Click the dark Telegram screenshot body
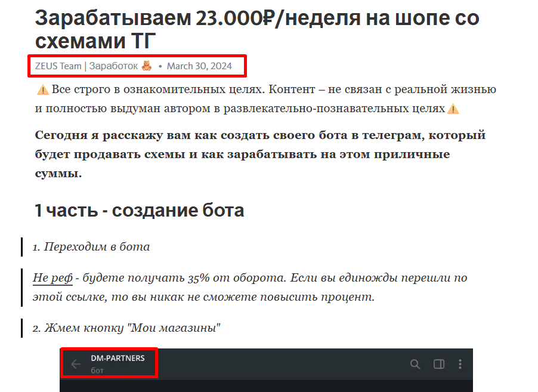 [266, 385]
